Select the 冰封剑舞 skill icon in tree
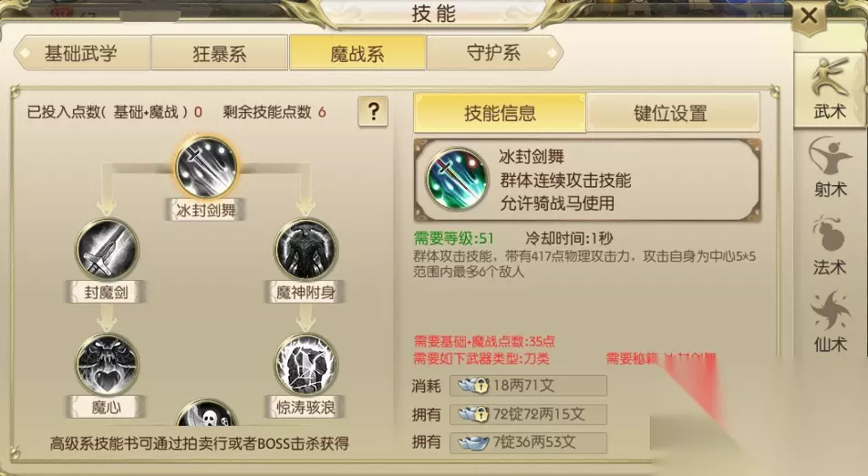The image size is (868, 476). 206,167
